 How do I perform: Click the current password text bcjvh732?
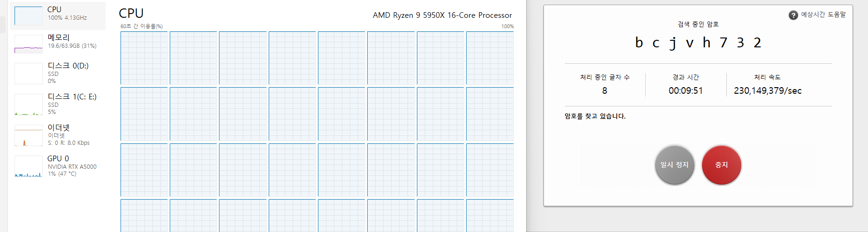click(x=698, y=43)
